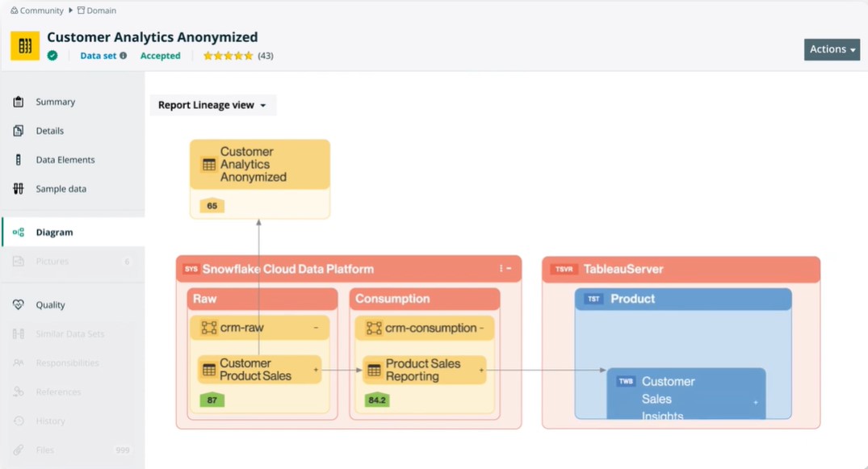Click the TST badge on Product
The height and width of the screenshot is (469, 868).
click(594, 299)
